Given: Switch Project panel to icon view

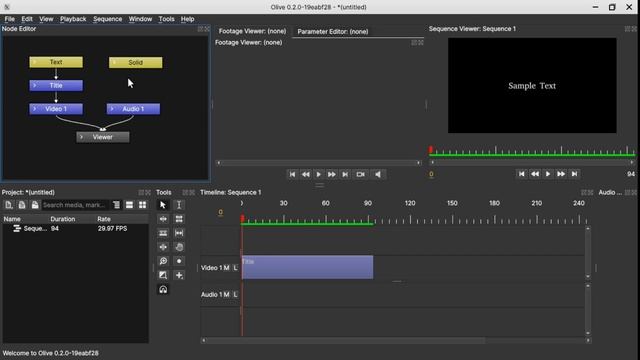Looking at the screenshot, I should [142, 205].
